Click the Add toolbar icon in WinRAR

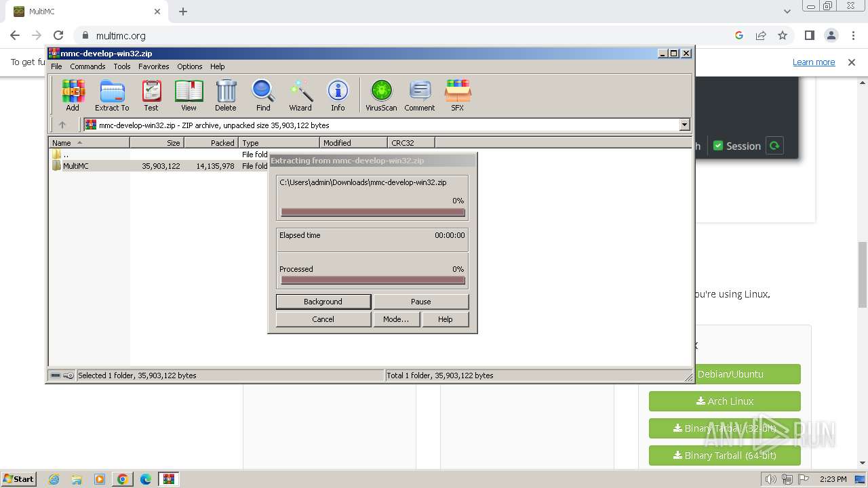tap(73, 95)
